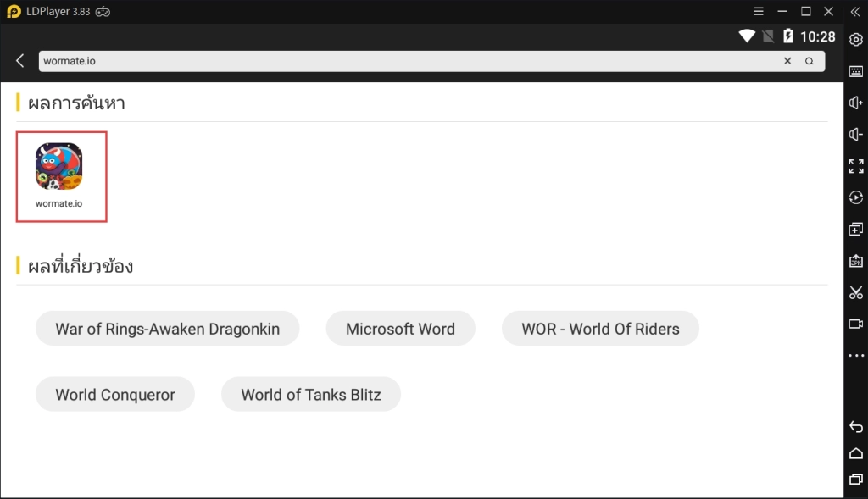Take a screenshot with the scissors tool

point(855,292)
